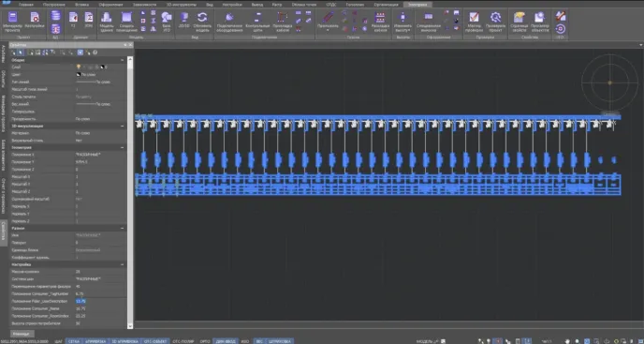Image resolution: width=644 pixels, height=344 pixels.
Task: Open the База УГО library
Action: [167, 21]
